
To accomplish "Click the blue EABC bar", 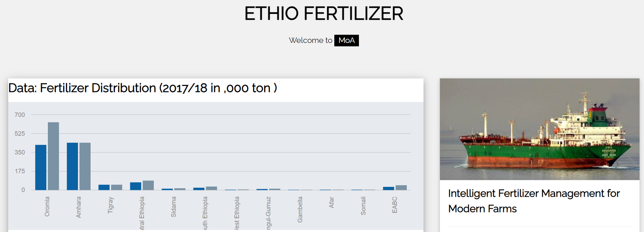I will pyautogui.click(x=388, y=188).
